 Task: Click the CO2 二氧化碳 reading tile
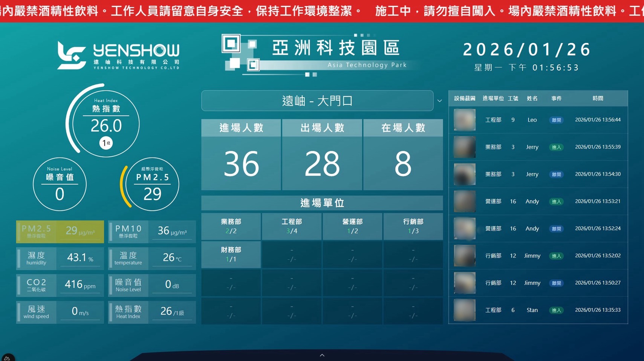coord(59,285)
